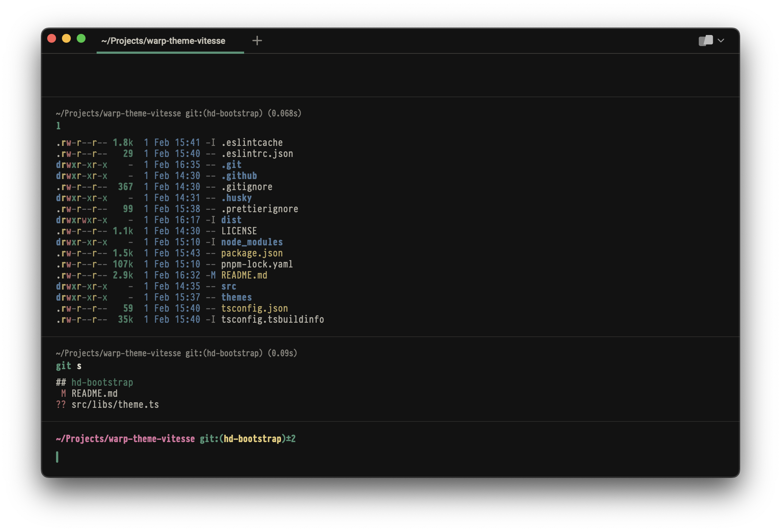Select .gitignore file name
781x532 pixels.
[x=247, y=187]
